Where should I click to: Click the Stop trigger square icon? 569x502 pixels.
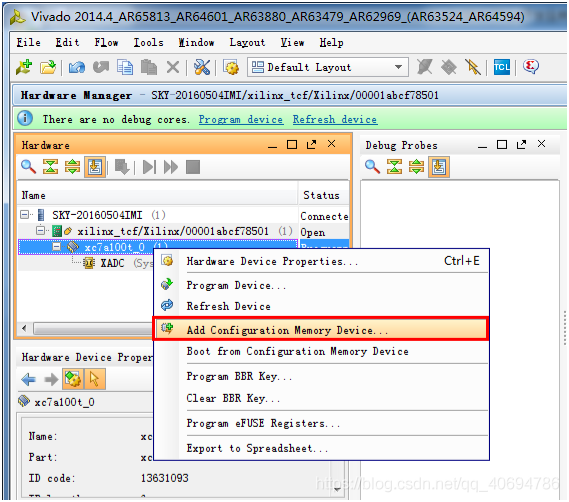point(193,167)
